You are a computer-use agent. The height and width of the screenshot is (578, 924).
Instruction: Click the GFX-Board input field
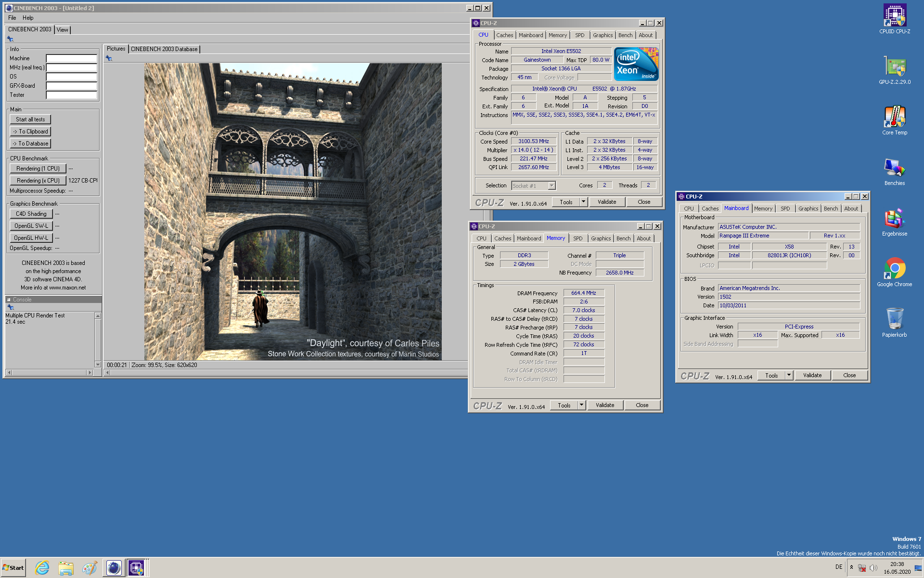[x=72, y=86]
